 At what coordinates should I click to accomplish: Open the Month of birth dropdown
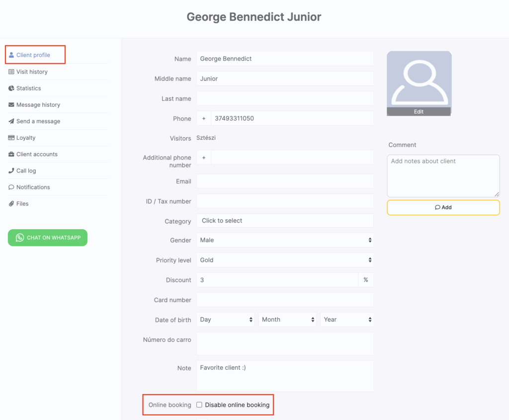pos(287,320)
